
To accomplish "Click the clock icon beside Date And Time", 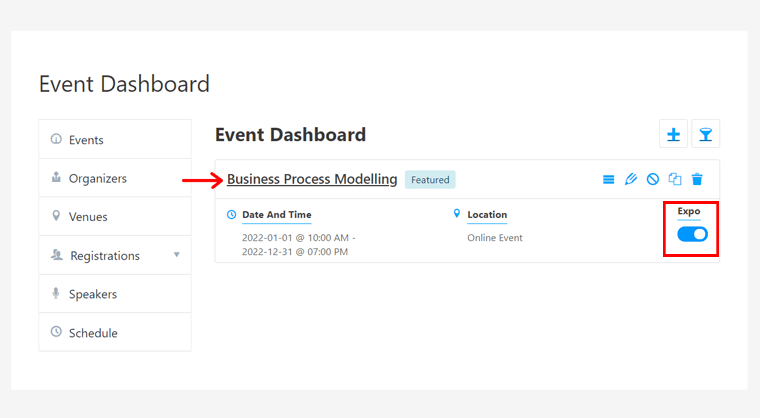I will click(232, 214).
